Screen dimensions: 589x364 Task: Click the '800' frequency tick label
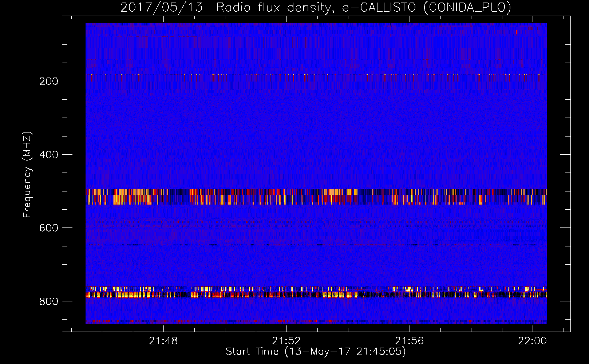pos(49,301)
